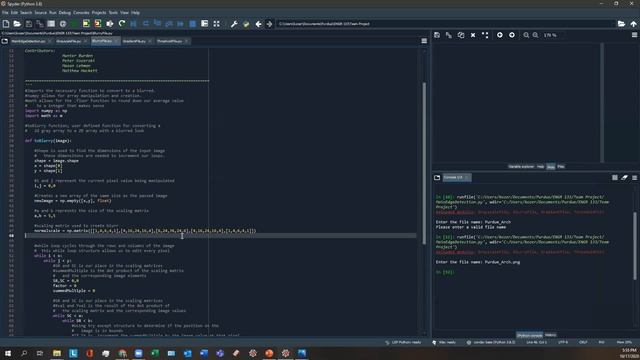This screenshot has width=640, height=360.
Task: Click the taskbar search magnifier icon
Action: pyautogui.click(x=24, y=353)
